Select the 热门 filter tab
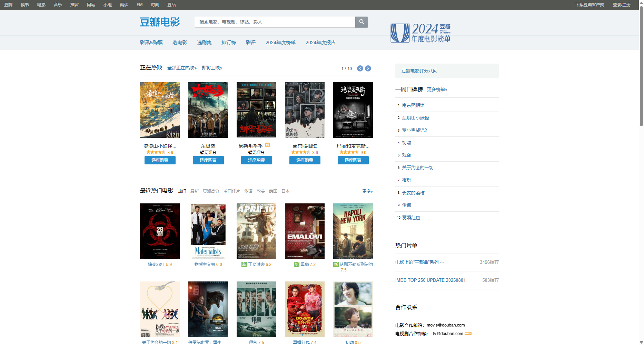This screenshot has height=345, width=644. coord(182,191)
